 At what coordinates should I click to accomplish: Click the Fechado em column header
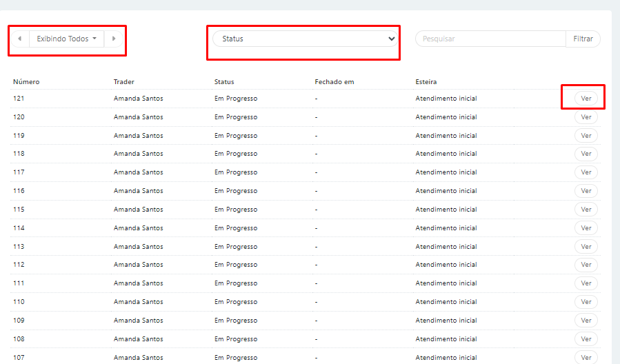click(x=334, y=82)
